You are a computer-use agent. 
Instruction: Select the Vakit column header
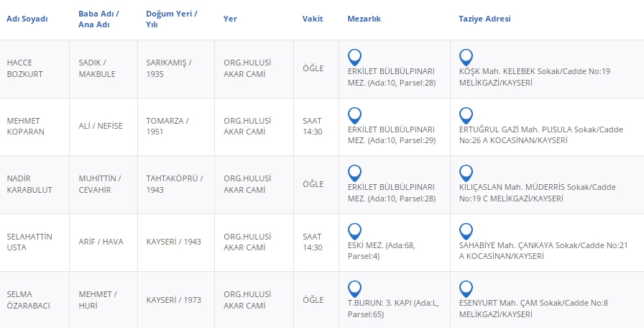pyautogui.click(x=312, y=19)
